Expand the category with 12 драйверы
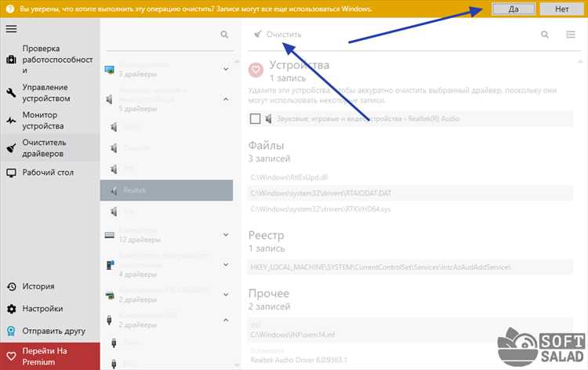The width and height of the screenshot is (588, 370). (226, 234)
